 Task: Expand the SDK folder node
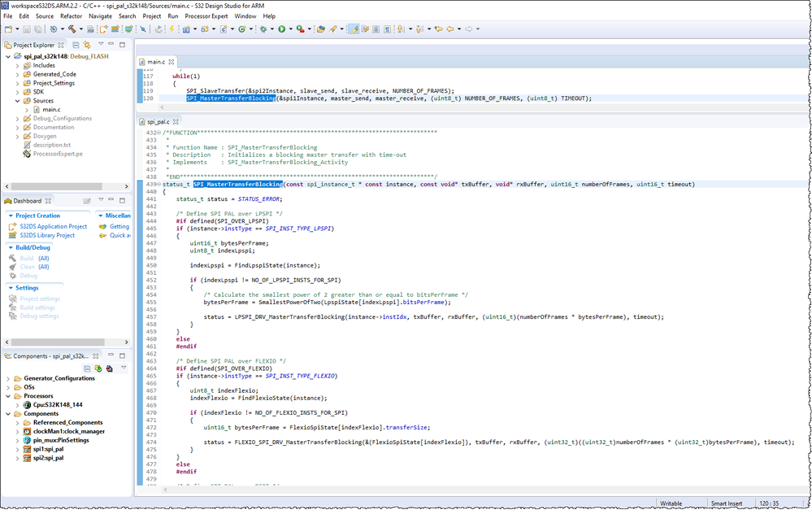click(x=18, y=92)
